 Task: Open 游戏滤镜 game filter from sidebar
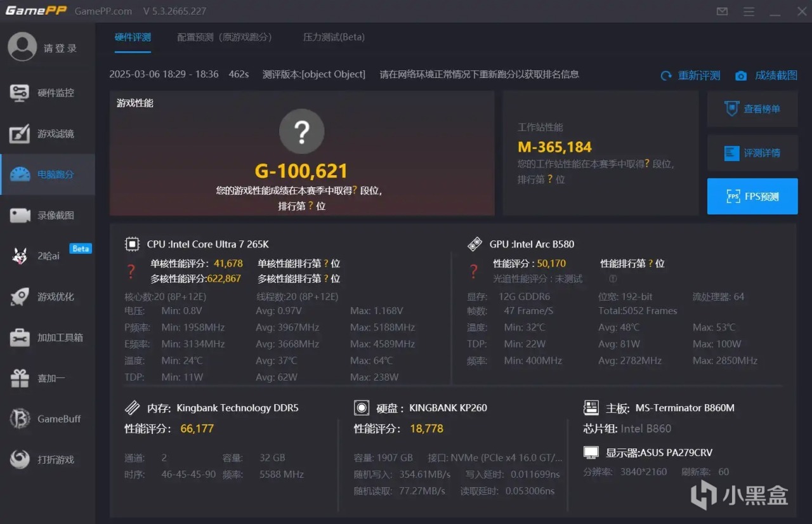pyautogui.click(x=48, y=134)
